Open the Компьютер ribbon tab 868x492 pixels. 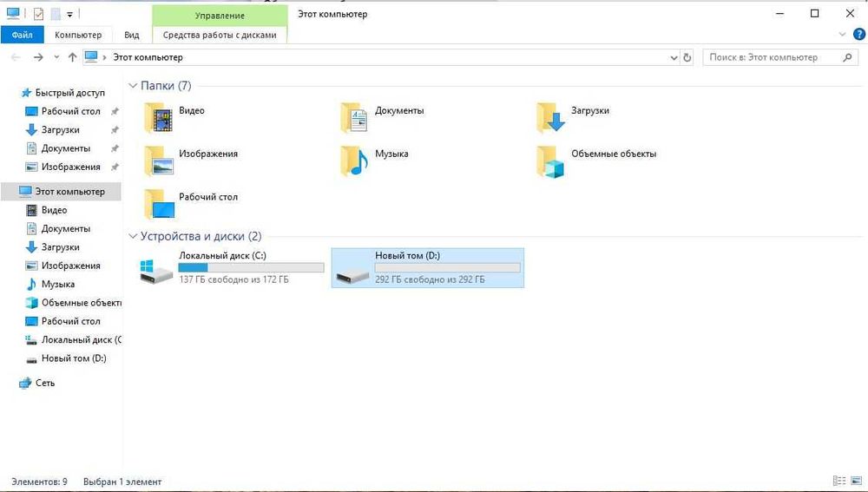click(x=78, y=35)
